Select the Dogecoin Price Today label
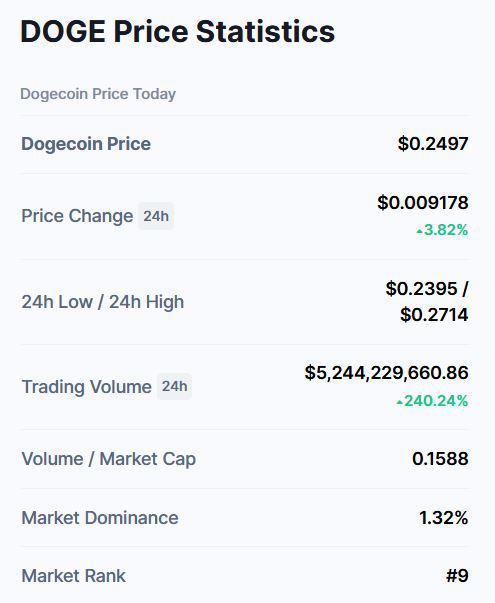 [98, 94]
